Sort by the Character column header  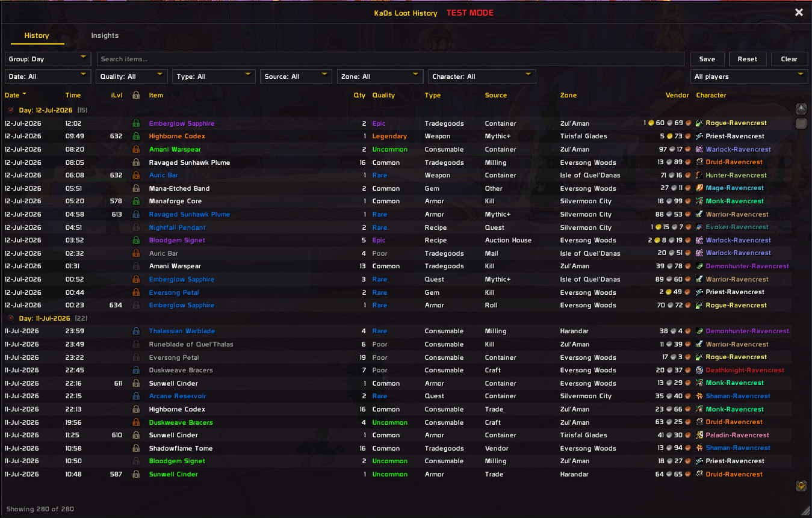[711, 95]
